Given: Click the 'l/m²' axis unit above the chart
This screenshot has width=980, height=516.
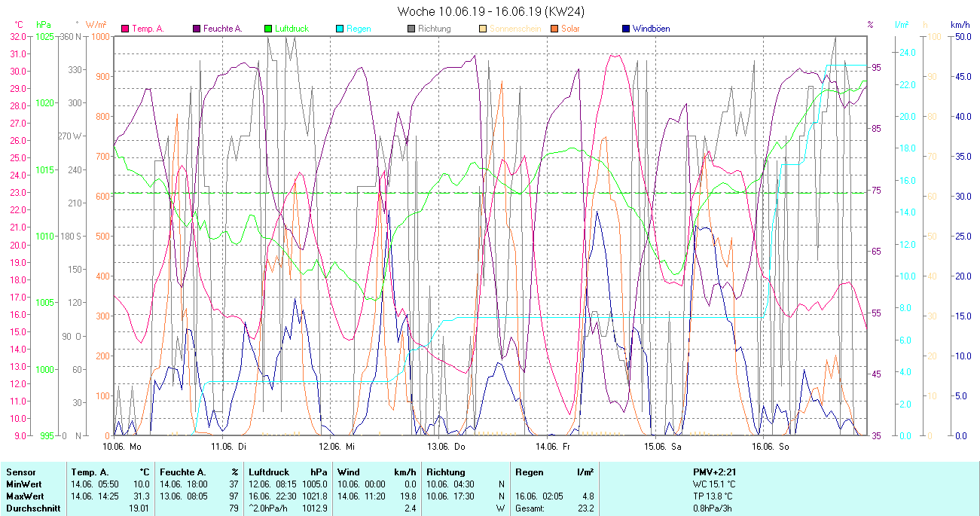Looking at the screenshot, I should (902, 25).
